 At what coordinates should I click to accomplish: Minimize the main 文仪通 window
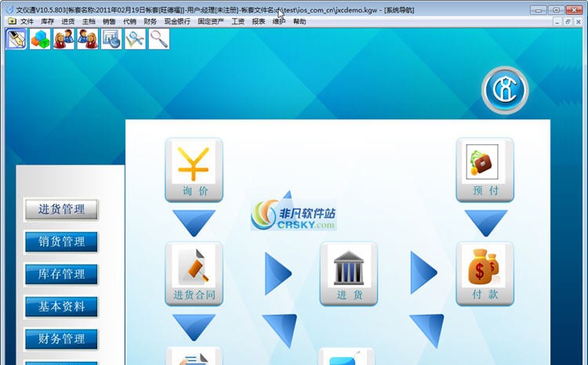[x=539, y=10]
